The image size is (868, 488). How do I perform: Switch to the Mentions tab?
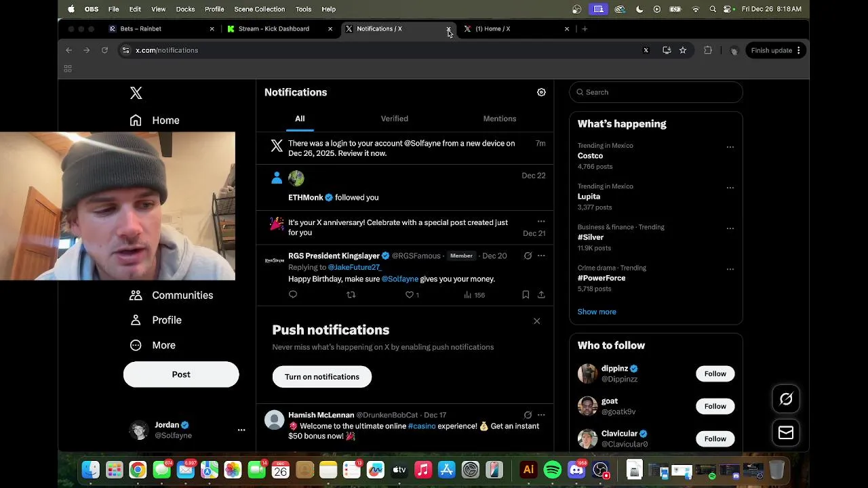pos(500,119)
